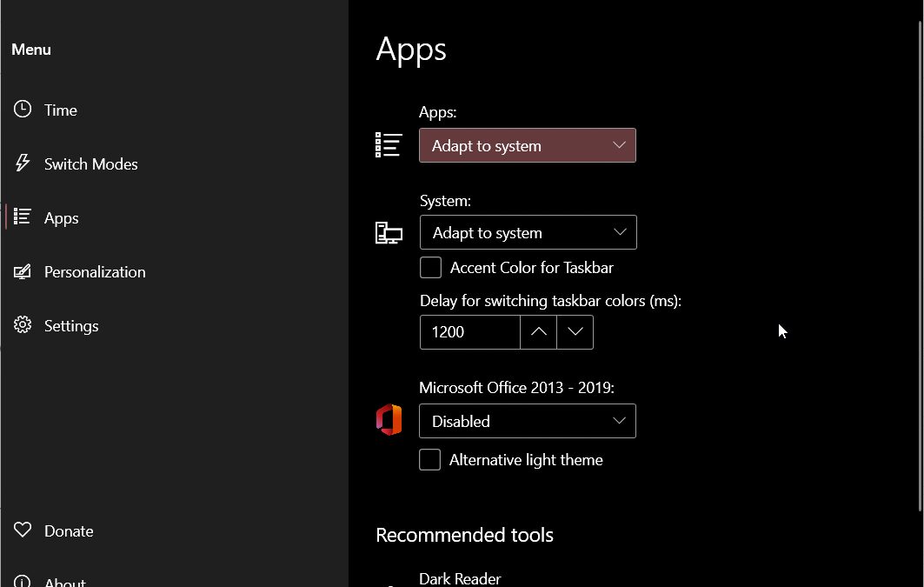
Task: Open the Microsoft Office Disabled dropdown
Action: [x=527, y=421]
